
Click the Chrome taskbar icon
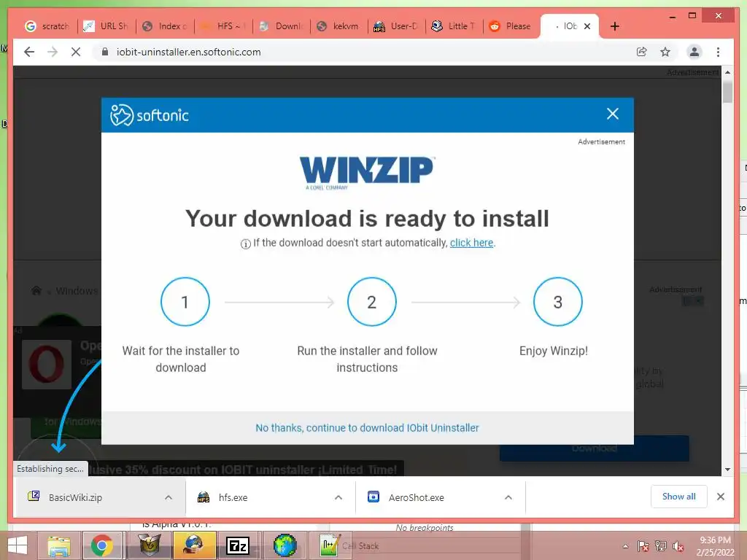pos(102,545)
